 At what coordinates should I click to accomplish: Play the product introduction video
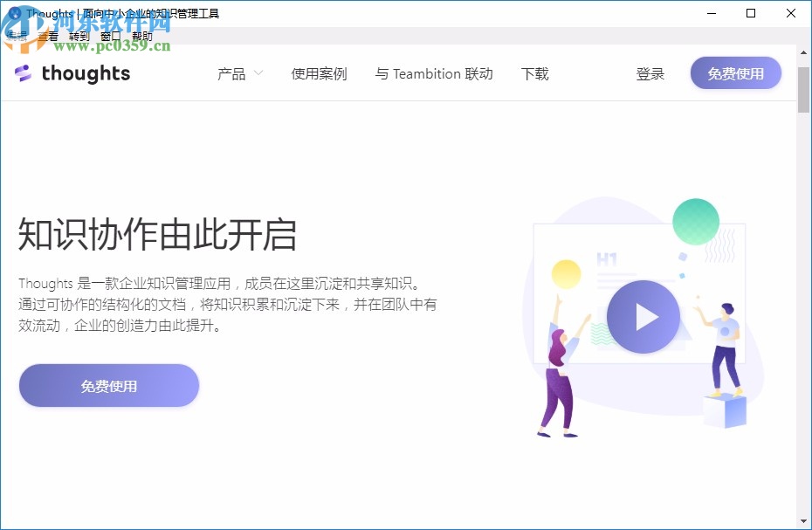tap(644, 316)
